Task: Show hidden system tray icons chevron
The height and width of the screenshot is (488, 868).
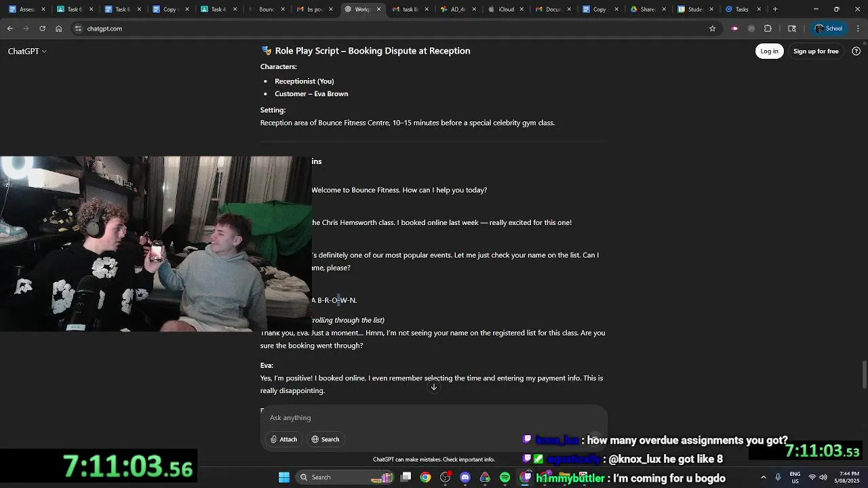Action: (x=763, y=477)
